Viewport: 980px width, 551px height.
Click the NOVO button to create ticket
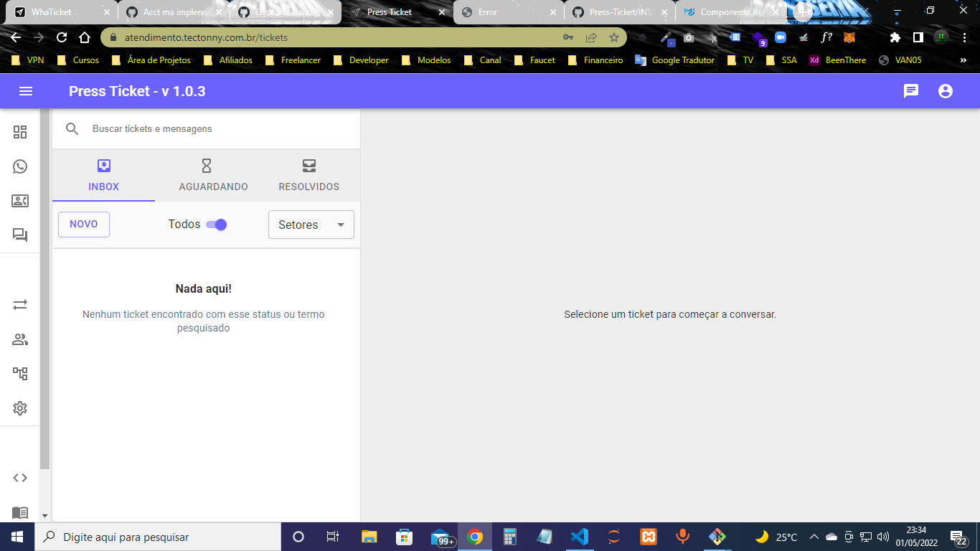83,225
